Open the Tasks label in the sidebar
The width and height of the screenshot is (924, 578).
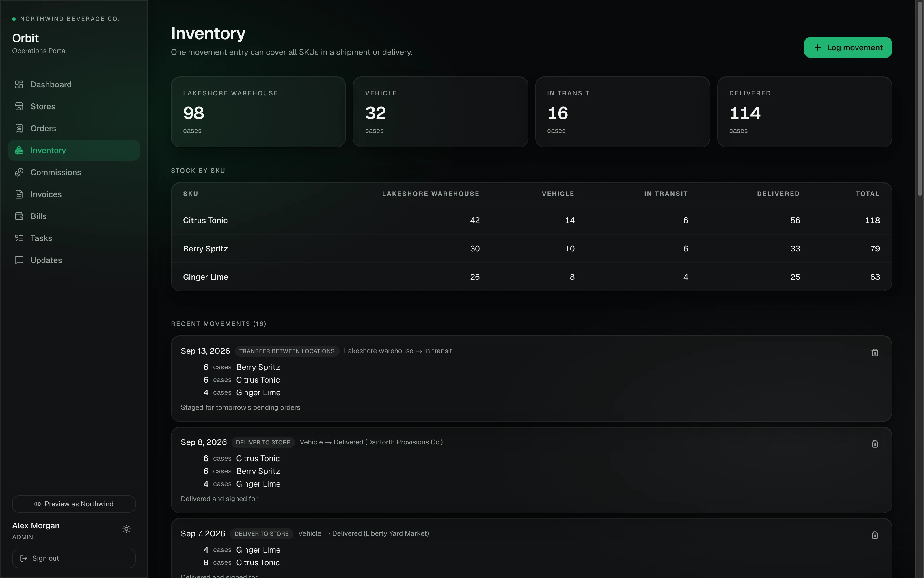(x=41, y=238)
